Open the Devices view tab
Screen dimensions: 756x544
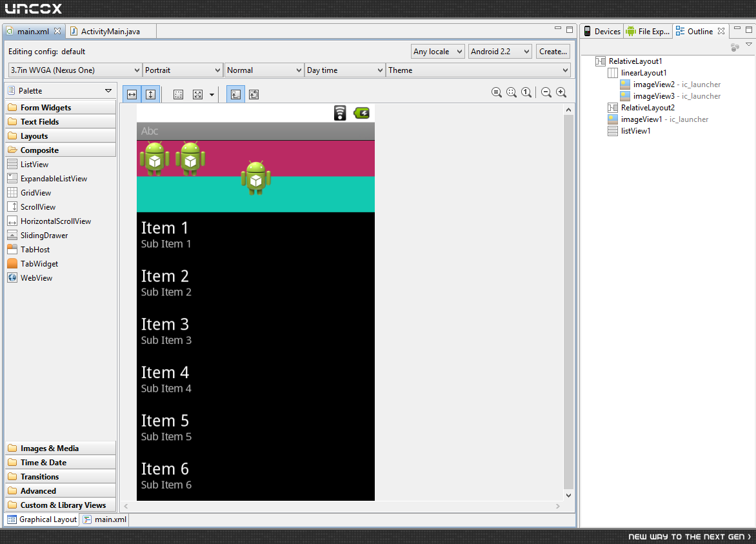pyautogui.click(x=602, y=32)
